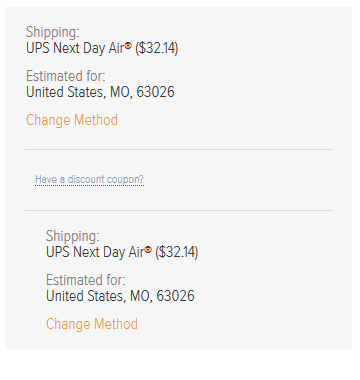
Task: Open the Have a discount coupon? link
Action: coord(89,179)
